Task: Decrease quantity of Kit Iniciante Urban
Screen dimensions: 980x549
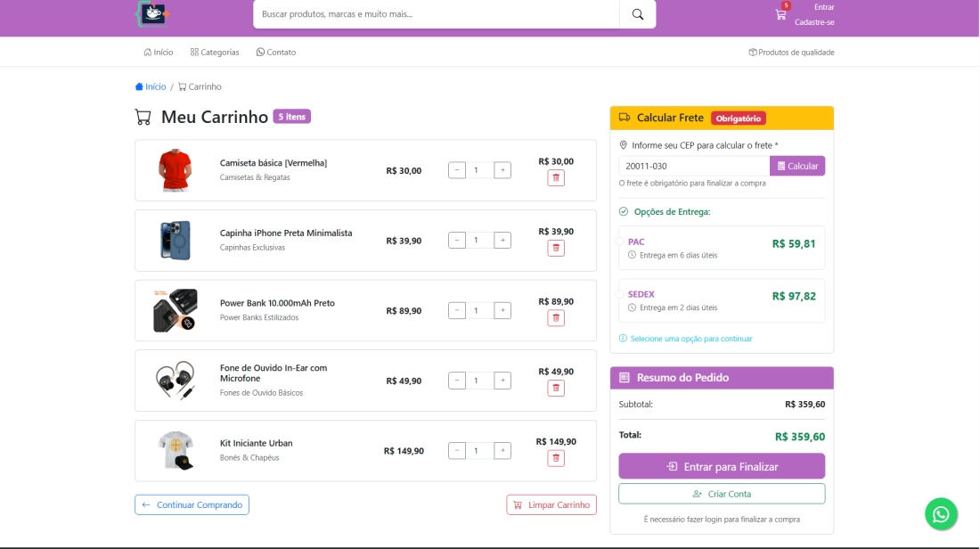Action: coord(456,450)
